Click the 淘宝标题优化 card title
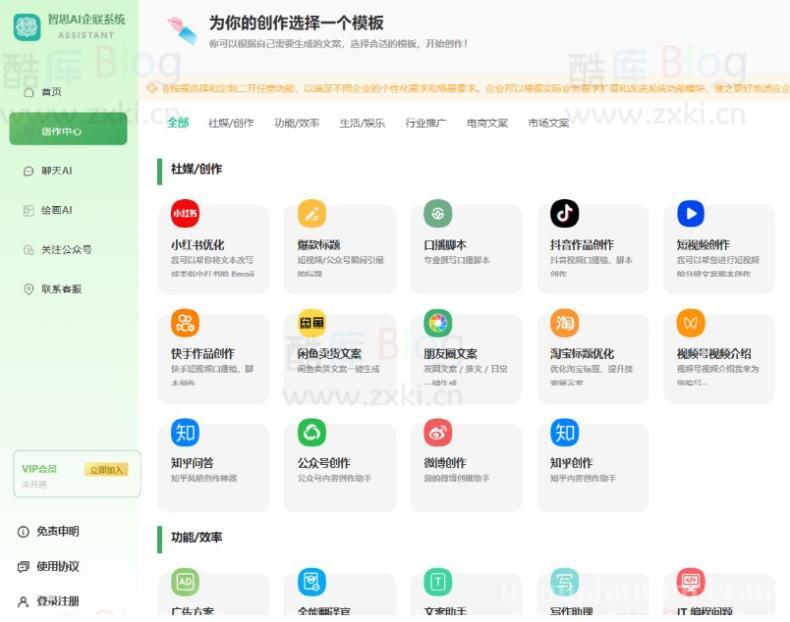This screenshot has width=790, height=622. [x=582, y=354]
